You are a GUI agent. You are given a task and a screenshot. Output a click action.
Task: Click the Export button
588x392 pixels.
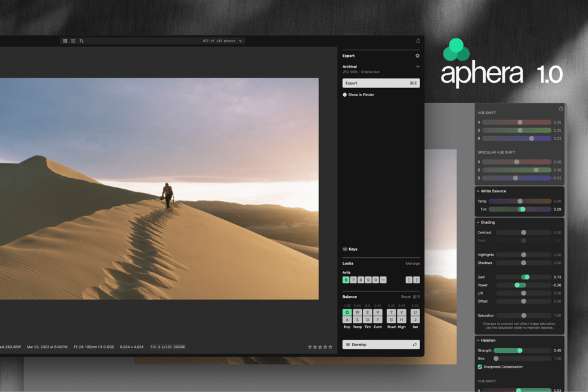coord(381,83)
